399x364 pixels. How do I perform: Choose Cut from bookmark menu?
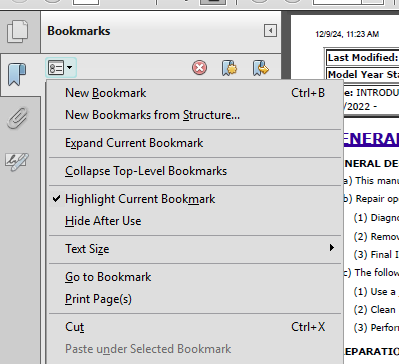click(195, 327)
